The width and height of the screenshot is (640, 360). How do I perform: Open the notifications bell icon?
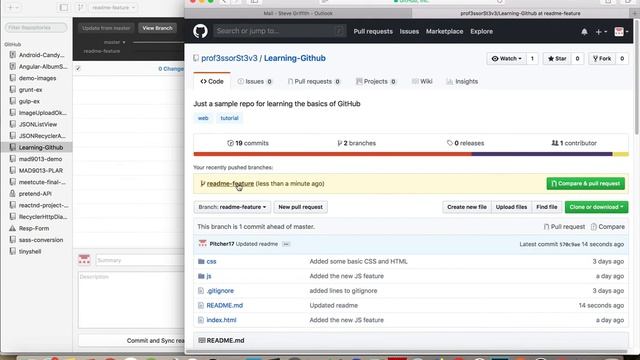[x=584, y=31]
